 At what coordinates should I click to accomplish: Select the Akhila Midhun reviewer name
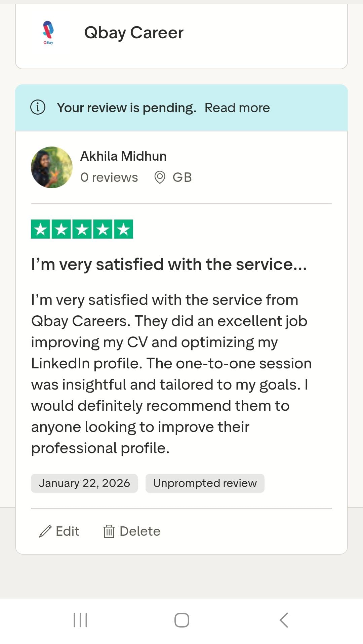click(123, 156)
